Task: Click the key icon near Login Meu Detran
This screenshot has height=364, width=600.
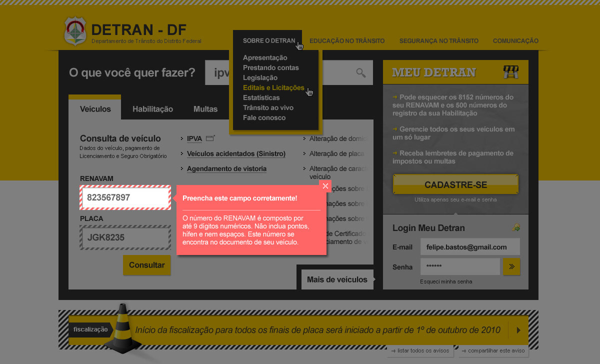Action: [516, 227]
